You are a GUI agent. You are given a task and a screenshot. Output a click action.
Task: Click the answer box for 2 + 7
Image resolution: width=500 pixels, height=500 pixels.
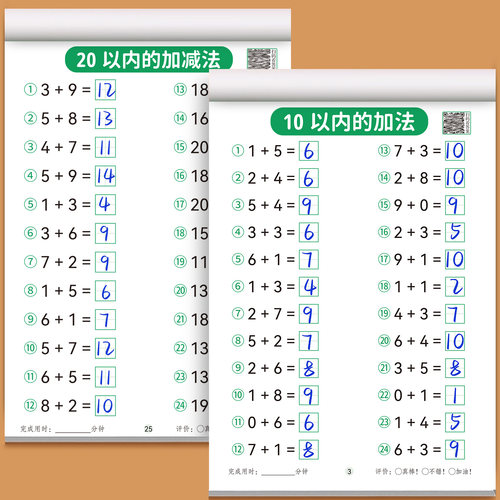(x=309, y=314)
